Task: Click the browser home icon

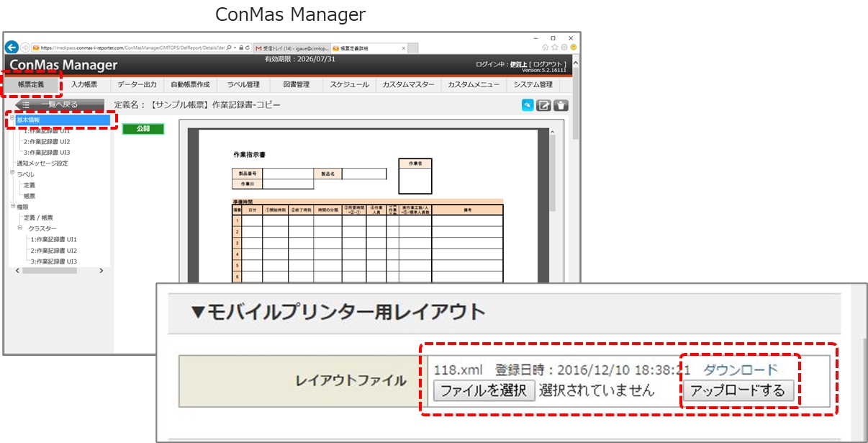Action: tap(546, 48)
